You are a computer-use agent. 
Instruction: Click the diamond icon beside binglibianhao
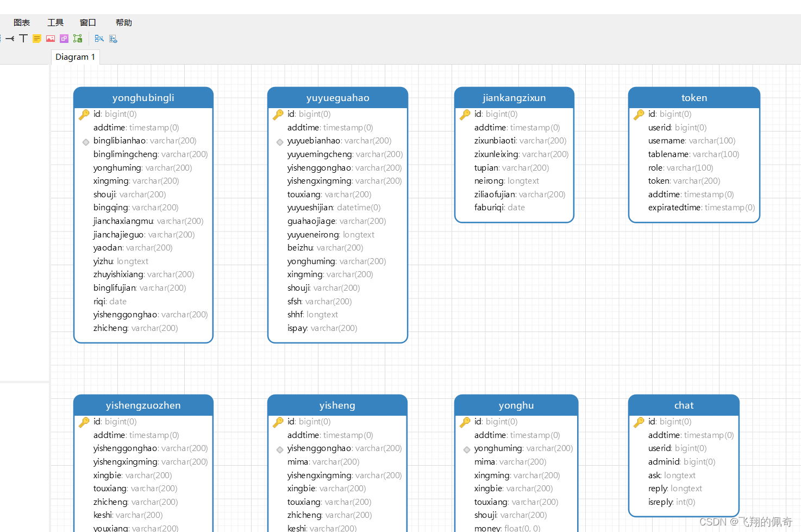pos(86,142)
